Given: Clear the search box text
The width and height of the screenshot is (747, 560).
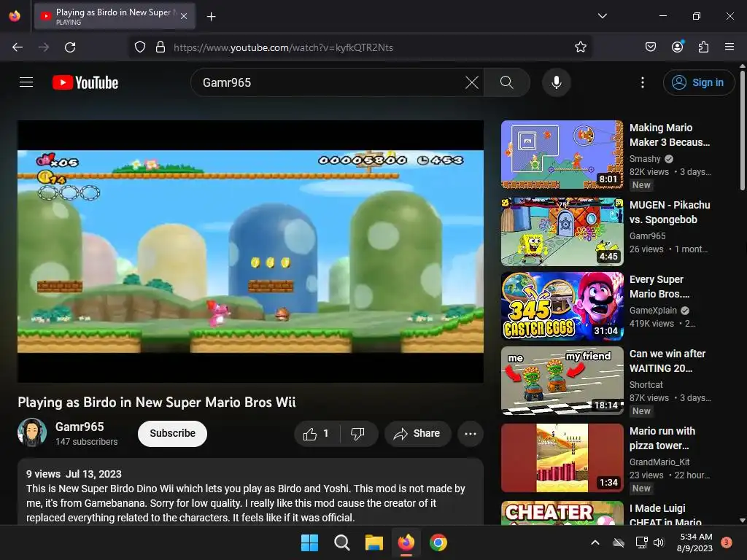Looking at the screenshot, I should [x=472, y=82].
